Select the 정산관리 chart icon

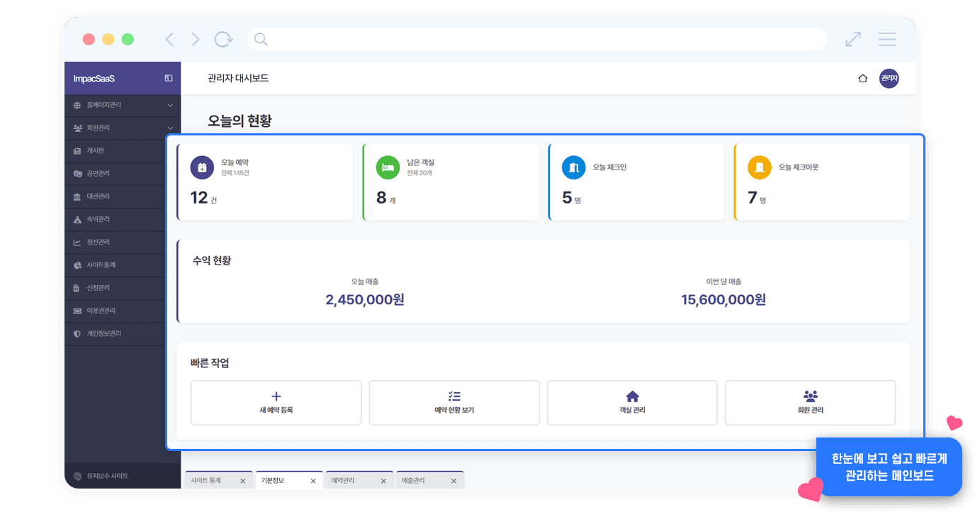coord(78,242)
